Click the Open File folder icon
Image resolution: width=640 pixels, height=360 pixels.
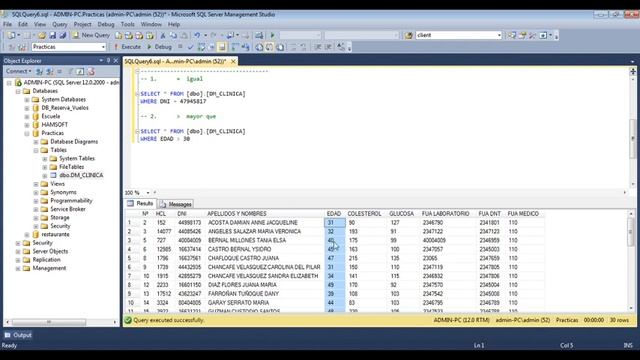click(42, 36)
